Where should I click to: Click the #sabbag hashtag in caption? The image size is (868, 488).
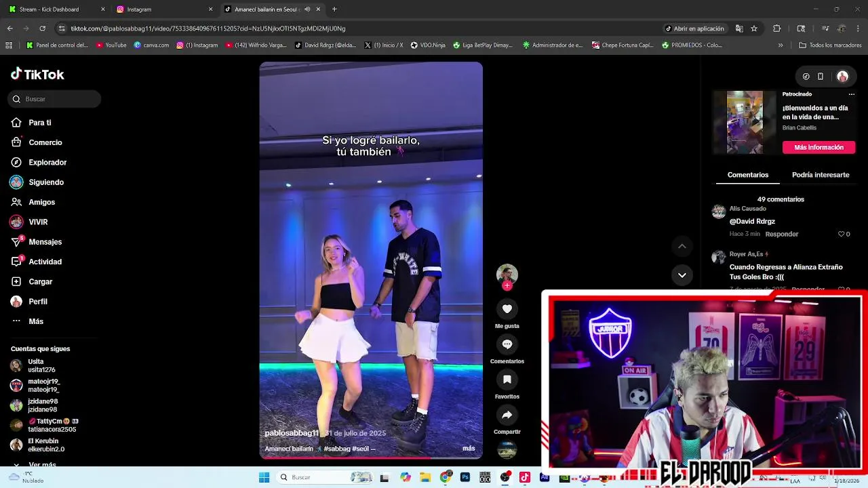(336, 449)
